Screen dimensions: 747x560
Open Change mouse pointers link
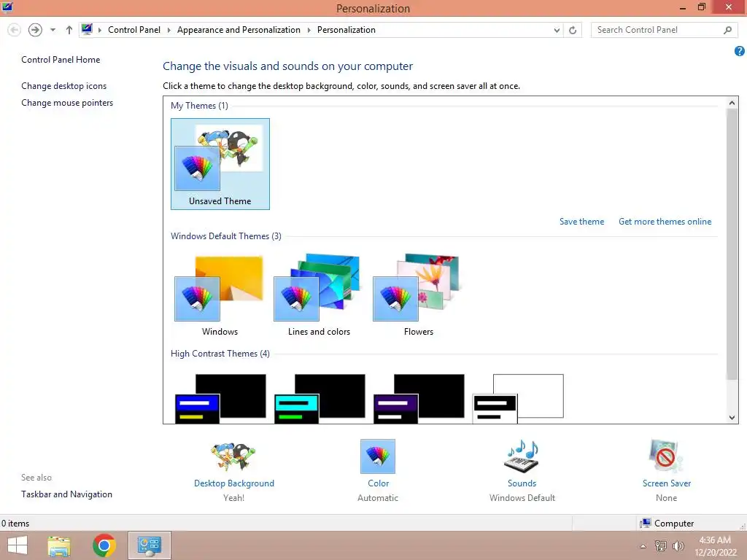click(67, 102)
